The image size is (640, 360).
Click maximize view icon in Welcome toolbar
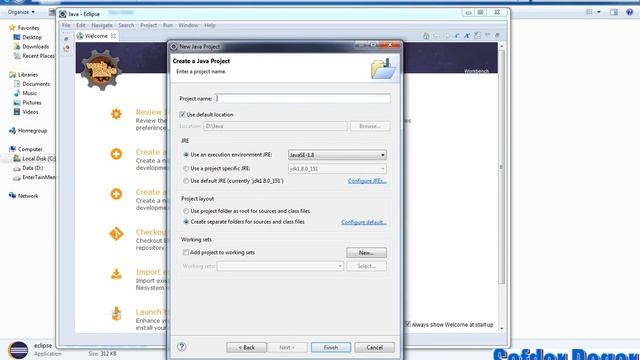coord(497,35)
